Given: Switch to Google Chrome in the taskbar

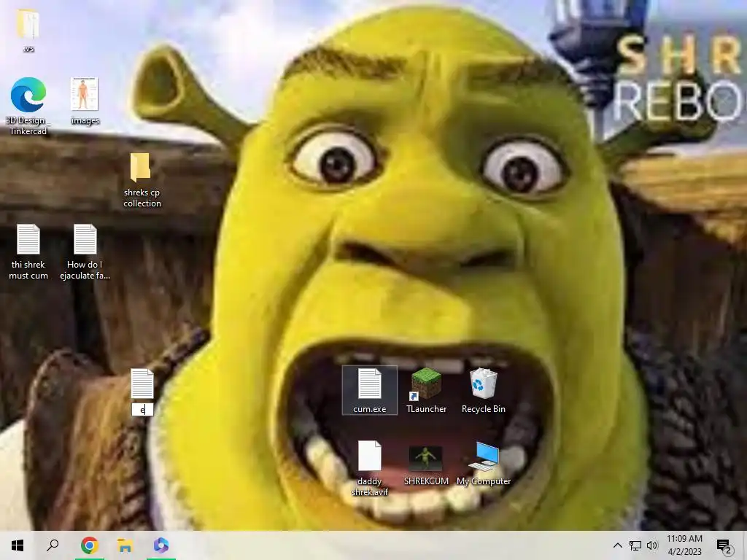Looking at the screenshot, I should [x=89, y=545].
